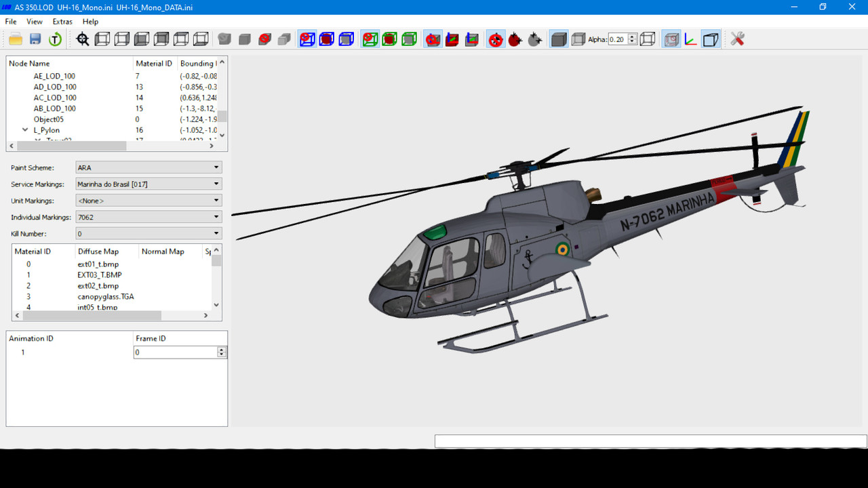
Task: Open the File menu
Action: (x=11, y=22)
